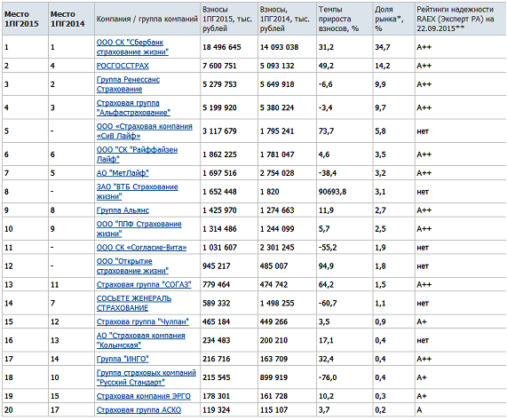This screenshot has height=420, width=507.
Task: Select the value 5 380 224
Action: coord(277,107)
